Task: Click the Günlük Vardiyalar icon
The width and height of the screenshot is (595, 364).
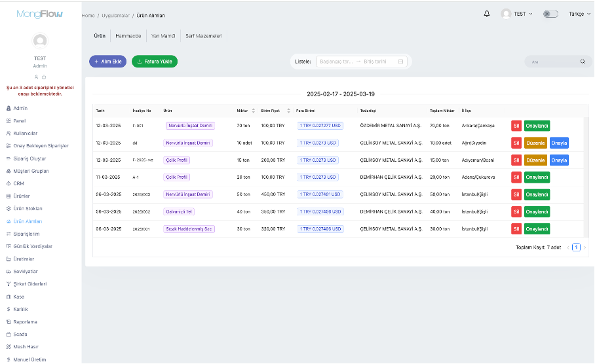Action: point(9,246)
